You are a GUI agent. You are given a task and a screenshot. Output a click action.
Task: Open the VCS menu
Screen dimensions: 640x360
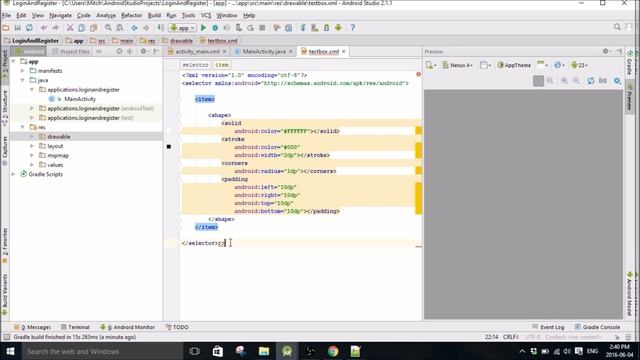(x=206, y=16)
